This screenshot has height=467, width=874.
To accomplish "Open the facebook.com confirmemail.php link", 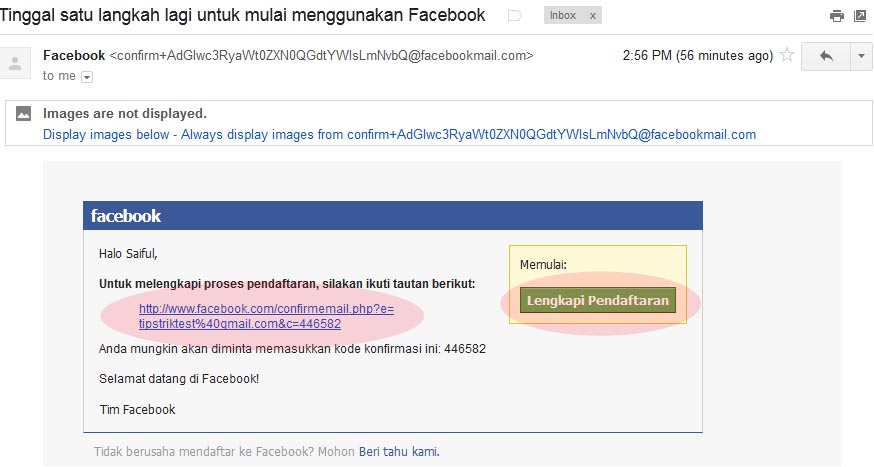I will coord(266,316).
